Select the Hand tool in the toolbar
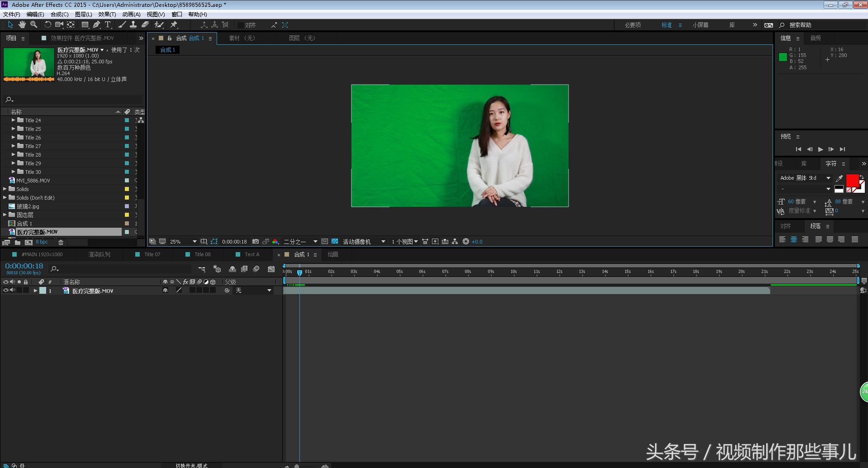Screen dimensions: 868x468 pyautogui.click(x=22, y=25)
